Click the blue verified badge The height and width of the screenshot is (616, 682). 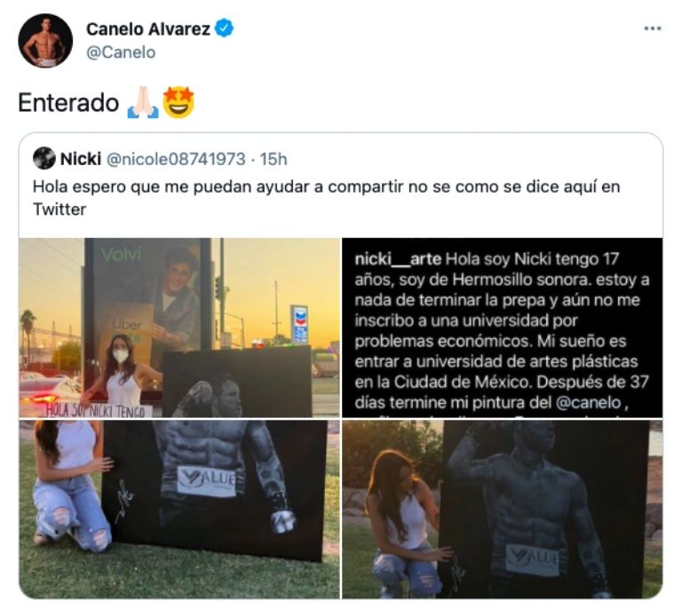pyautogui.click(x=225, y=28)
